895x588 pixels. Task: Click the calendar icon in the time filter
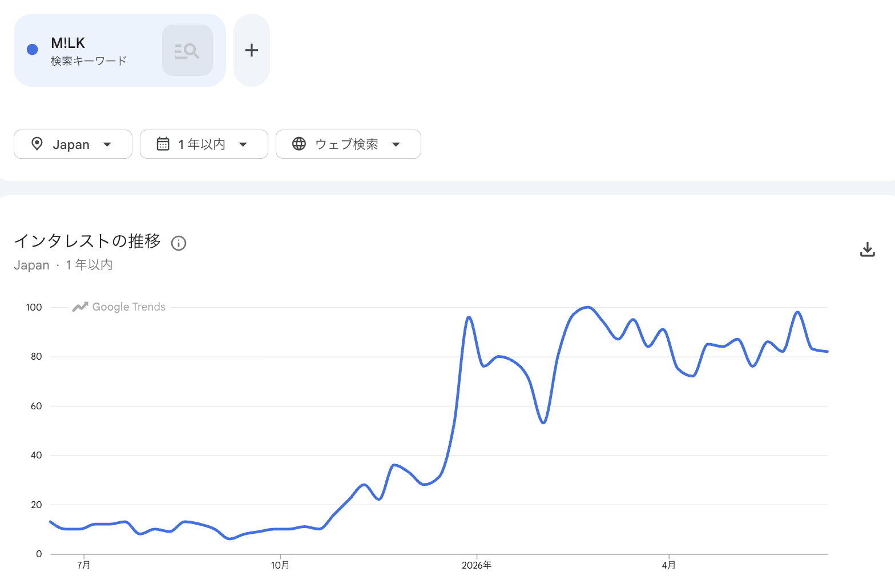(163, 144)
